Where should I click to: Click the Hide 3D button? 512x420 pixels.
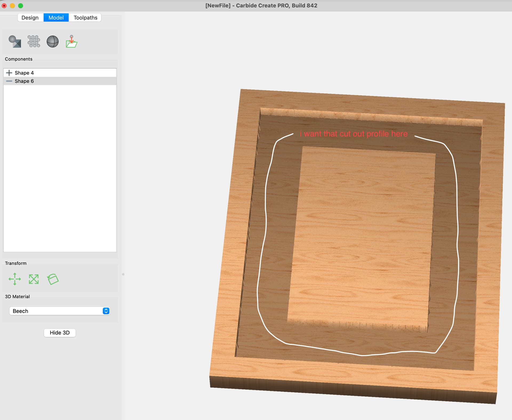pyautogui.click(x=60, y=333)
